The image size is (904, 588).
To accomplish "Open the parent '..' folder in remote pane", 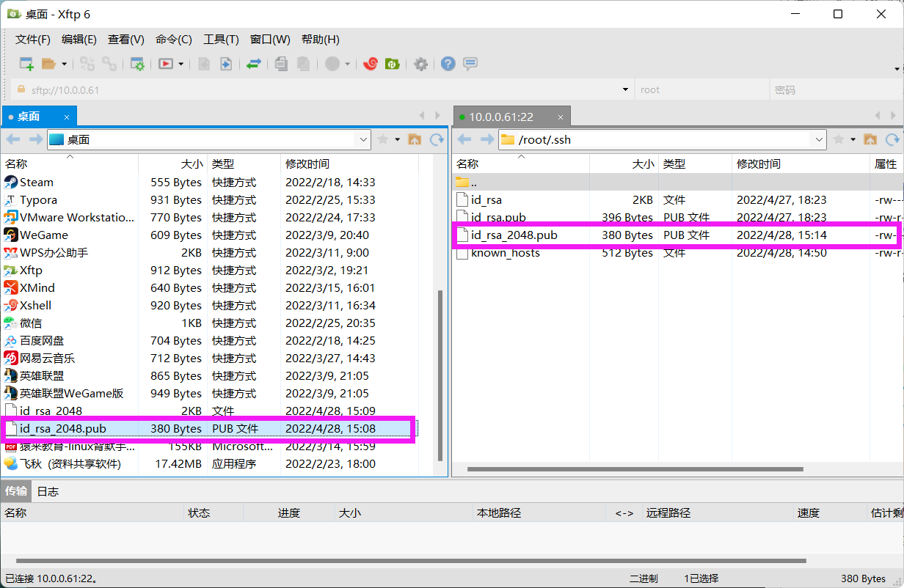I will coord(677,182).
